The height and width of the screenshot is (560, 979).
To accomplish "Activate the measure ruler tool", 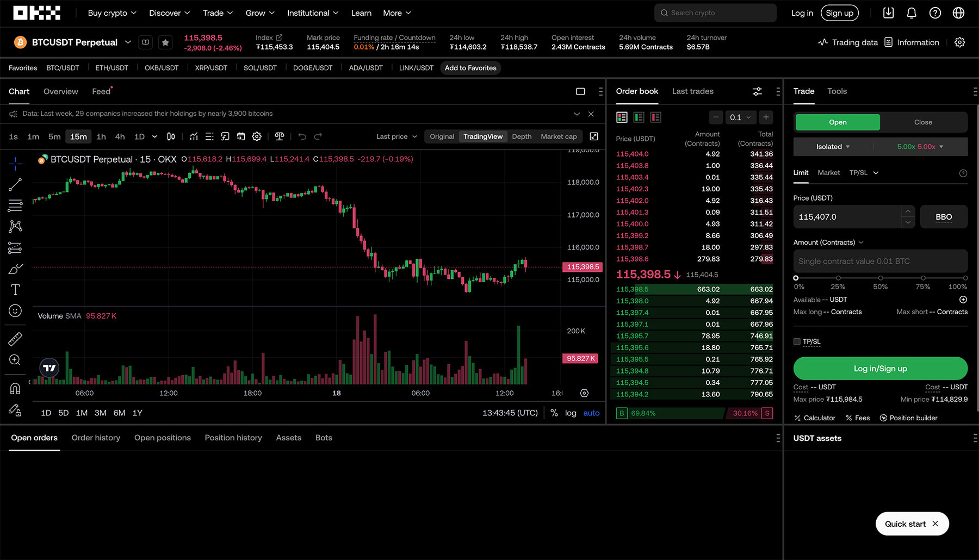I will point(15,338).
